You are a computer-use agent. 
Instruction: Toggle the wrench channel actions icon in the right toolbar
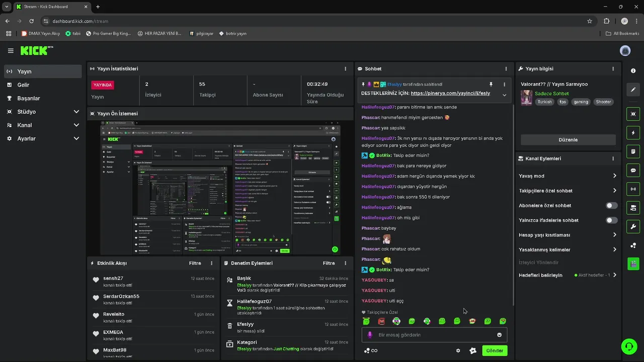click(633, 226)
